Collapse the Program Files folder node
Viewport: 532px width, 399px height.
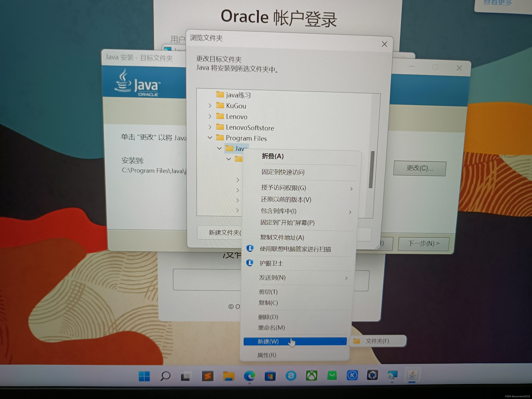tap(210, 138)
